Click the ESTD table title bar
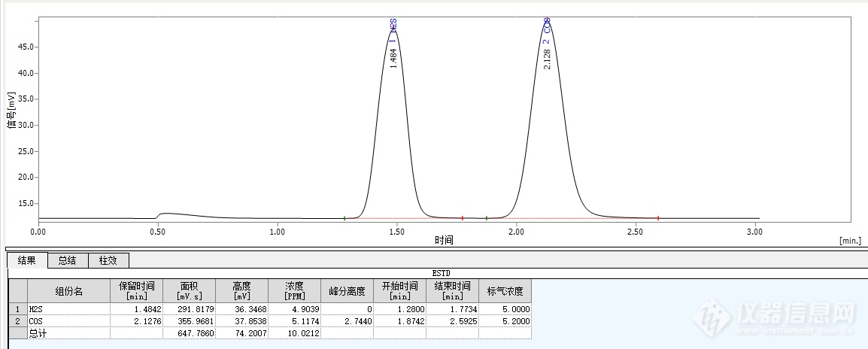 pos(441,274)
